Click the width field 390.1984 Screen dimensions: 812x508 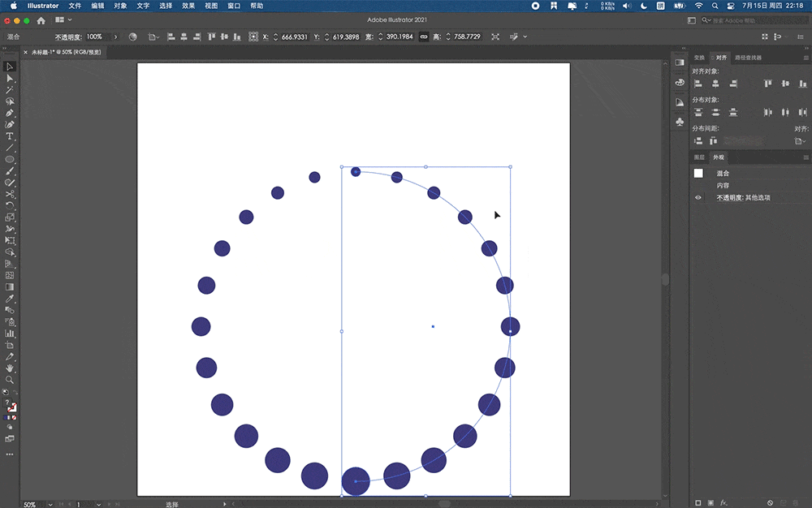[x=400, y=37]
